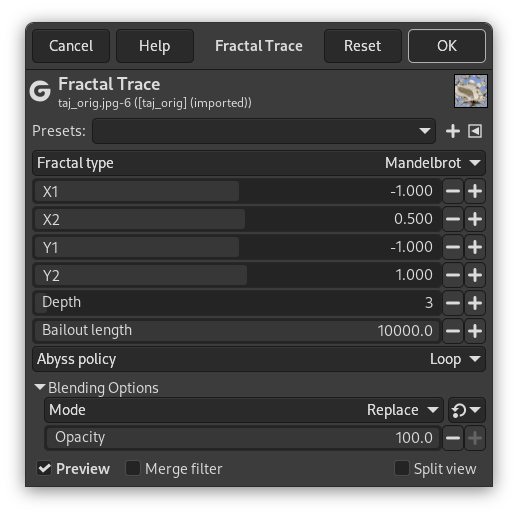The width and height of the screenshot is (518, 515).
Task: Click the Opacity slider
Action: tap(243, 438)
